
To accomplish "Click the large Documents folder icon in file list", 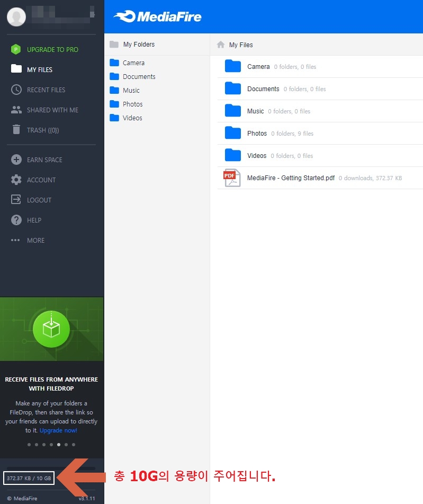I will point(233,89).
